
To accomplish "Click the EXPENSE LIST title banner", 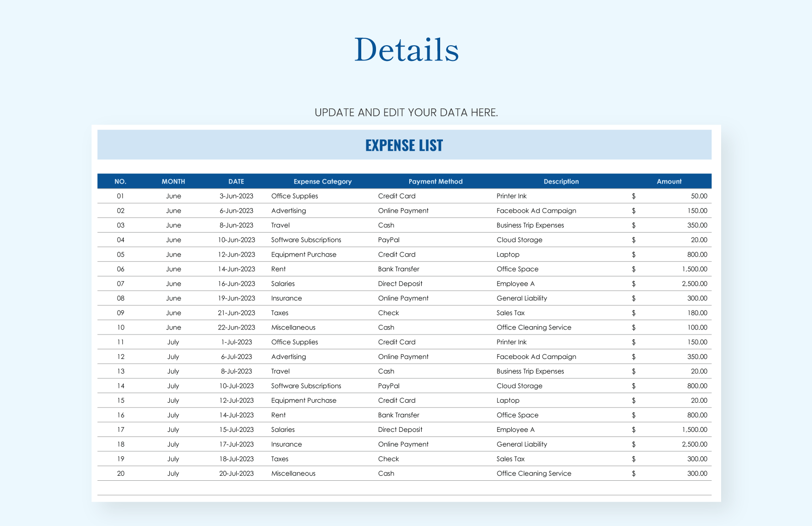I will pyautogui.click(x=404, y=145).
